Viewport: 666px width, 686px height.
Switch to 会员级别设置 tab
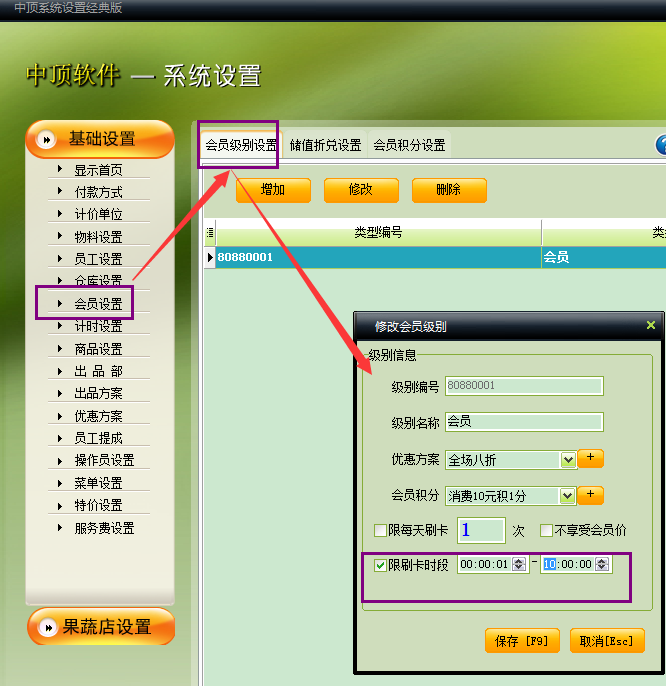coord(241,145)
